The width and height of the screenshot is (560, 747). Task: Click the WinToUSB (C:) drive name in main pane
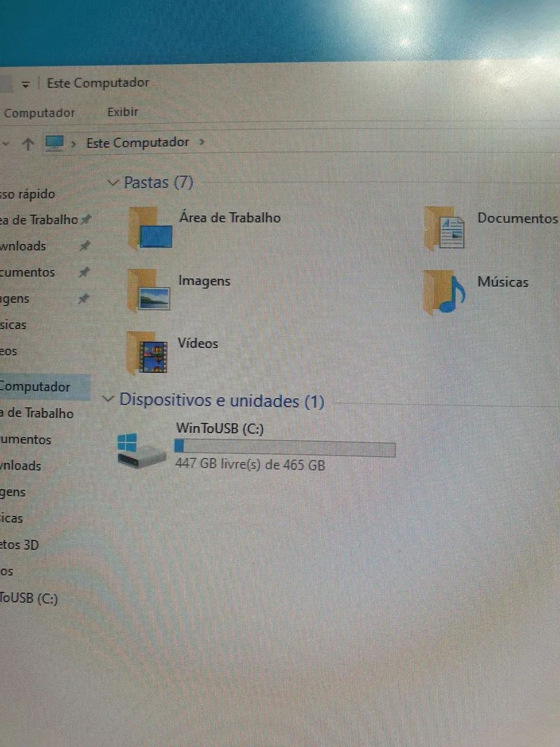[220, 428]
